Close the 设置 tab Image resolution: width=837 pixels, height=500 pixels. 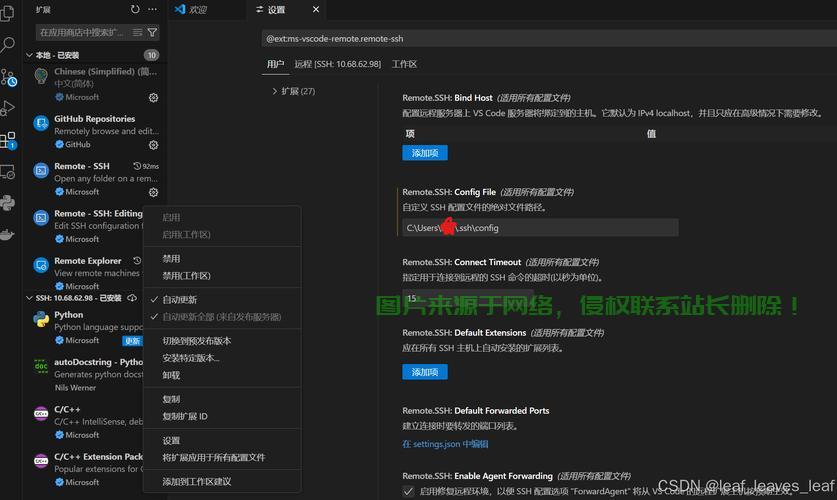point(316,10)
